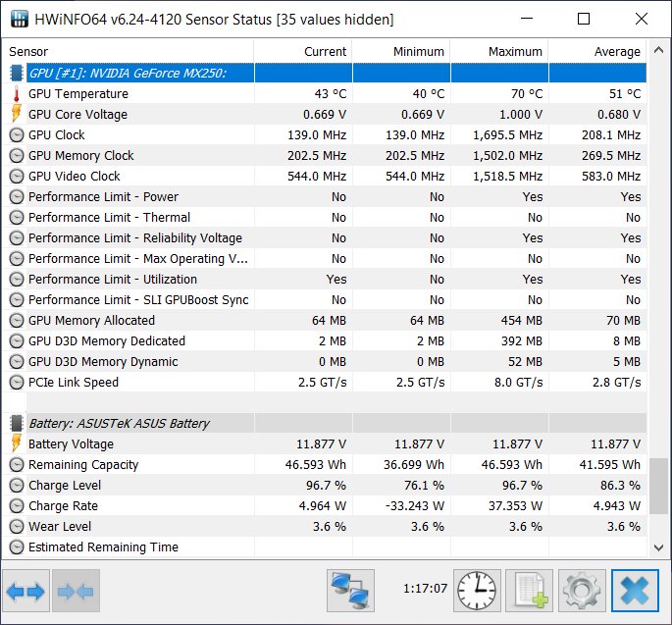Click the vertical scrollbar thumb
Image resolution: width=672 pixels, height=625 pixels.
tap(658, 486)
